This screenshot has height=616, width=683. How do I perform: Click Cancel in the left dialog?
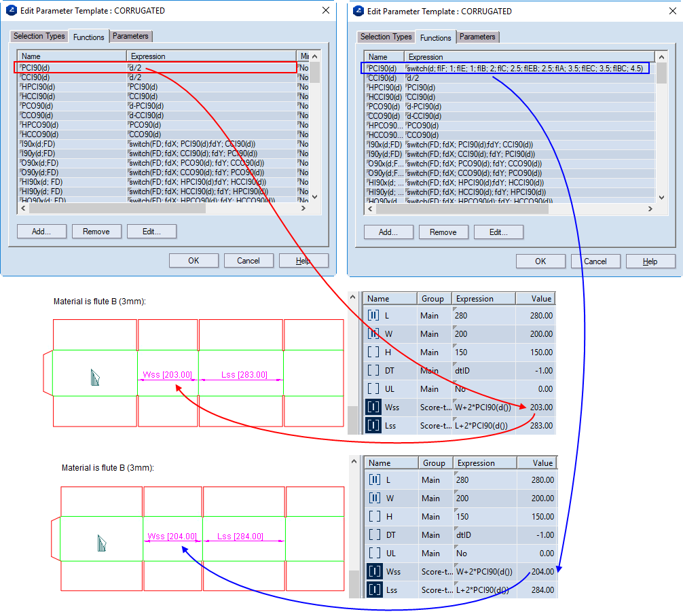[248, 261]
